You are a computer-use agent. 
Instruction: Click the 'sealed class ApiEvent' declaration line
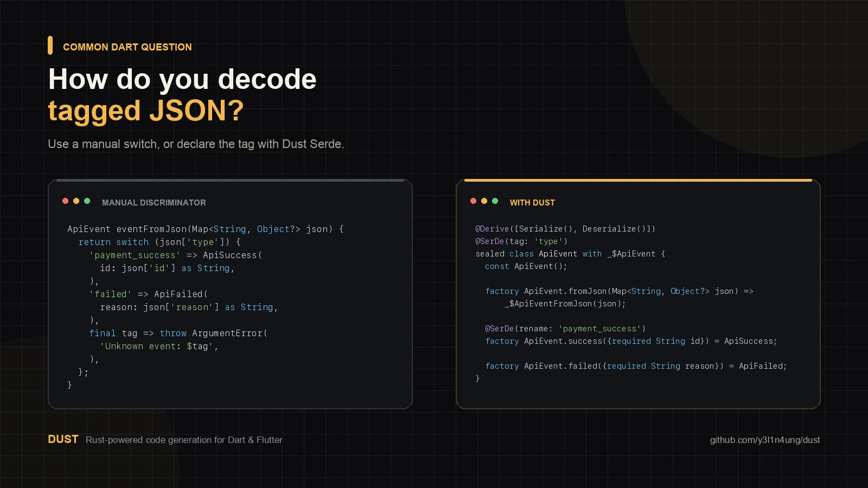[570, 254]
